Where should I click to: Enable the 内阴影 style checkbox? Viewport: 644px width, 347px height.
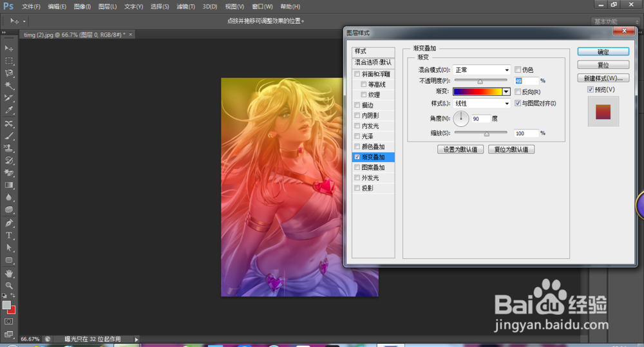click(x=357, y=115)
